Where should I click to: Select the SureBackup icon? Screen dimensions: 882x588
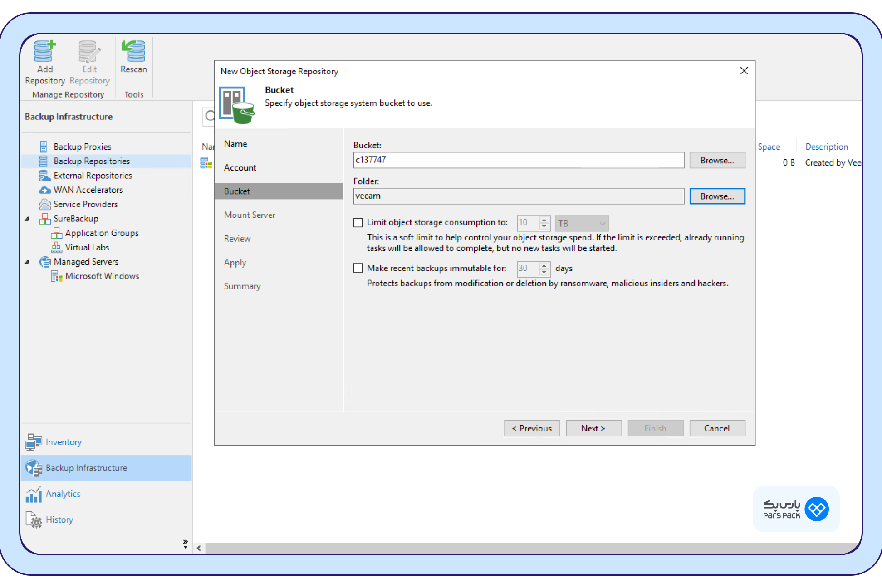45,219
